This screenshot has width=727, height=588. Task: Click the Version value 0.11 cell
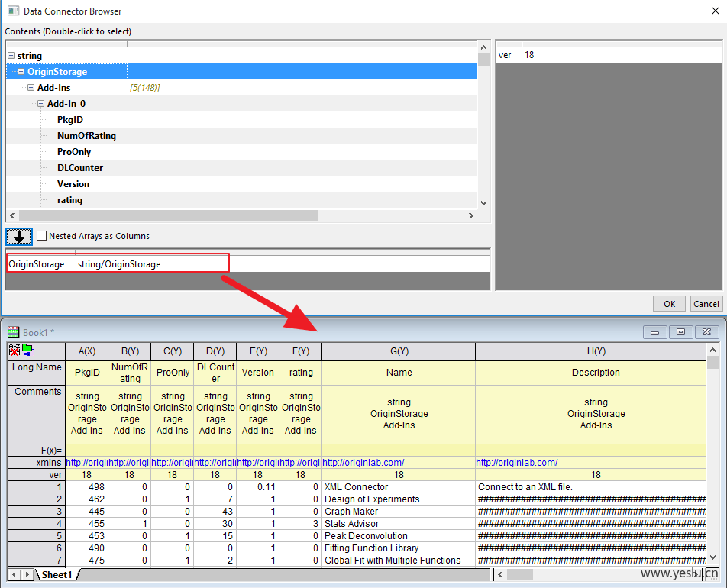point(258,487)
